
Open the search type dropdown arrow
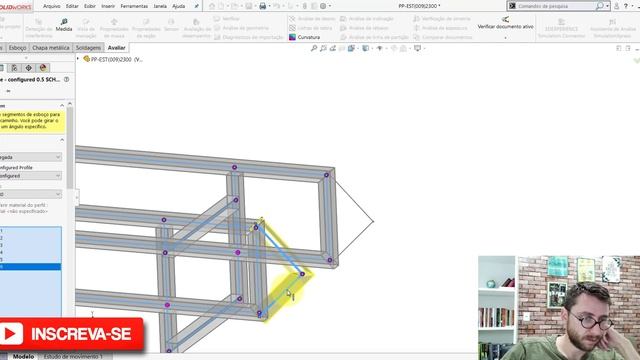(607, 6)
